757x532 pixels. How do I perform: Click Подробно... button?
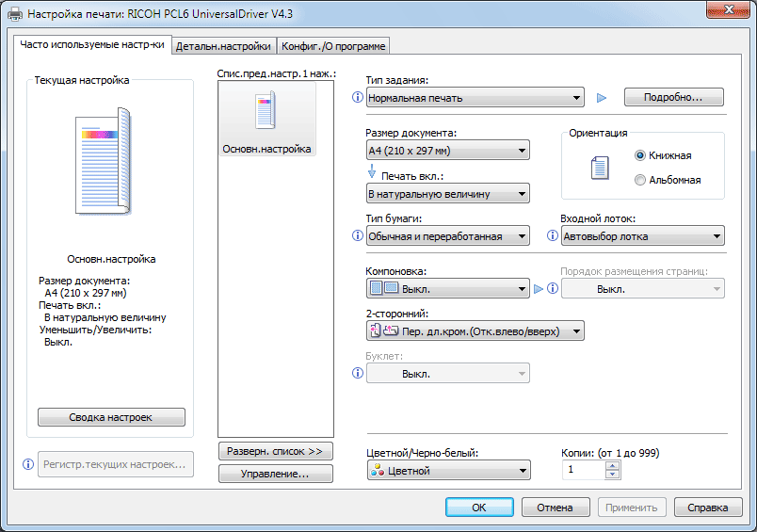pyautogui.click(x=674, y=97)
